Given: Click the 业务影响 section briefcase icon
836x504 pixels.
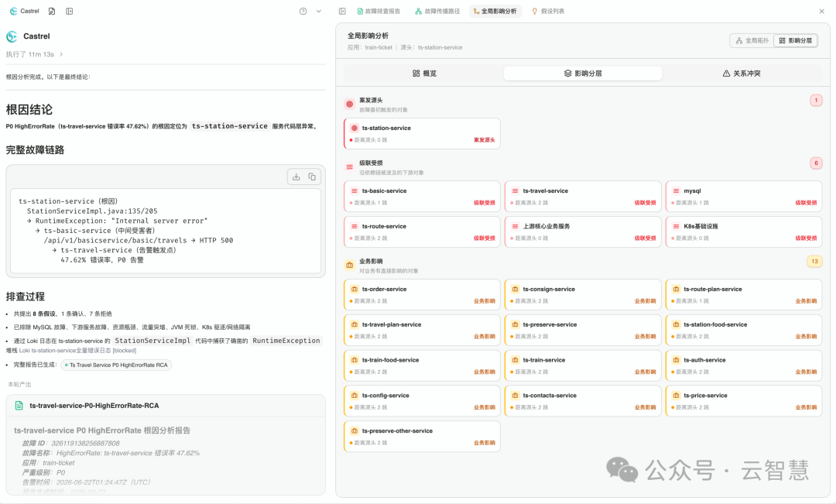Looking at the screenshot, I should tap(349, 265).
